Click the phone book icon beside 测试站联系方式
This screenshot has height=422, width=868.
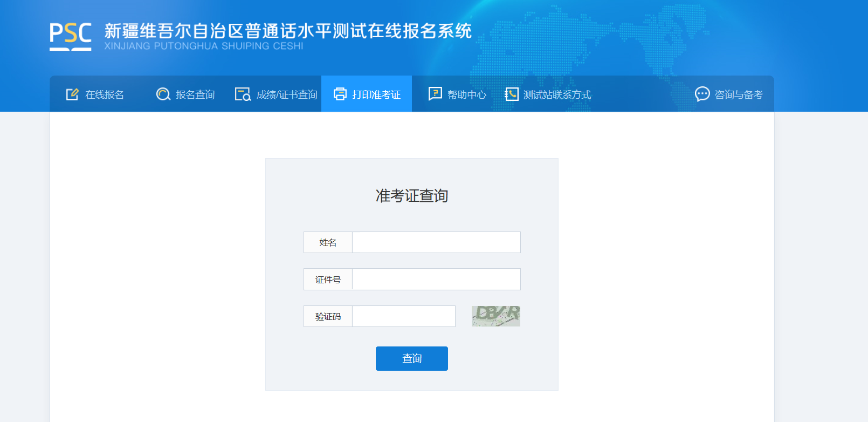click(512, 94)
